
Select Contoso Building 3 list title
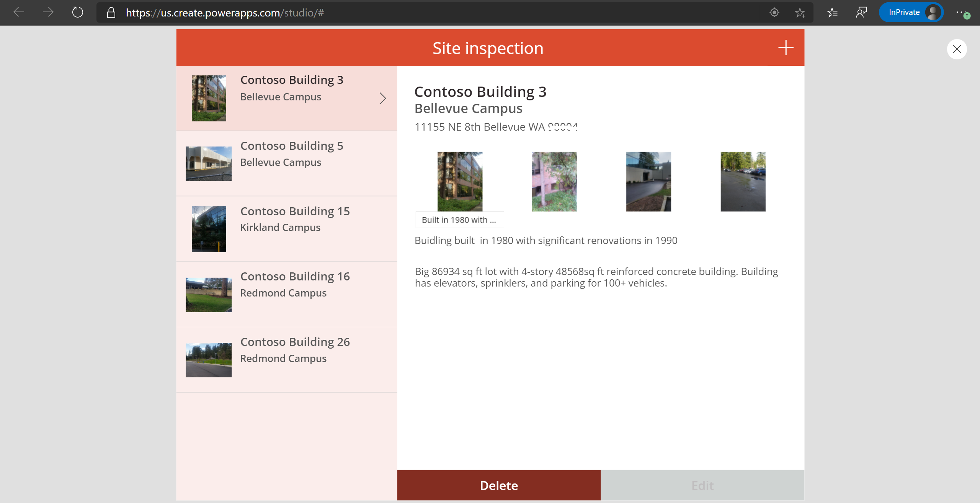click(x=292, y=80)
